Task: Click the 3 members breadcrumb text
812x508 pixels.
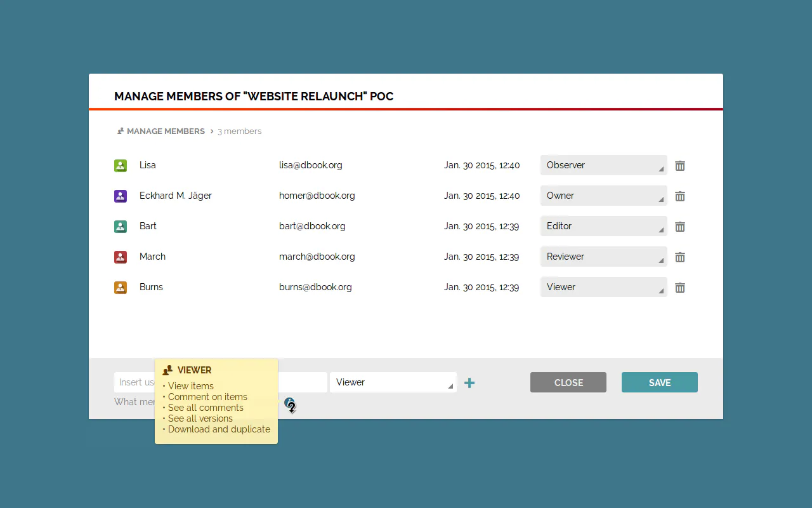Action: [x=240, y=131]
